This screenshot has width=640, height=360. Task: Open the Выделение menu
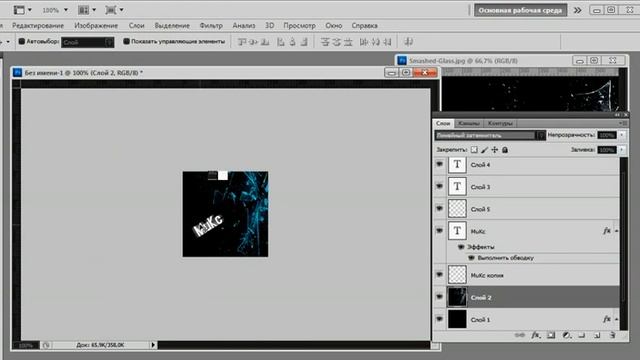coord(172,25)
